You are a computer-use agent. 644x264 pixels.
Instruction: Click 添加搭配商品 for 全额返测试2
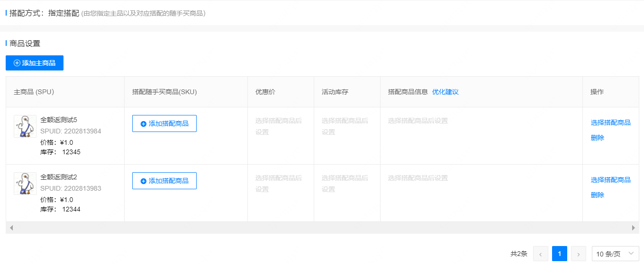(x=164, y=181)
